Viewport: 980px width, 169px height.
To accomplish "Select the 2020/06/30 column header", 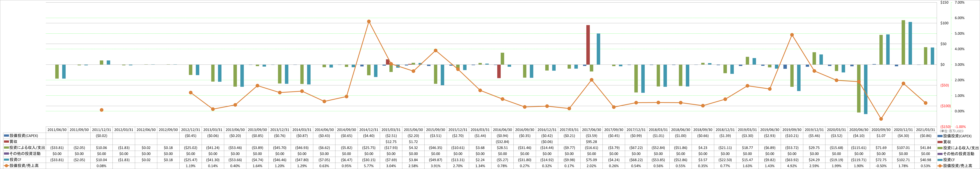I will click(x=858, y=130).
